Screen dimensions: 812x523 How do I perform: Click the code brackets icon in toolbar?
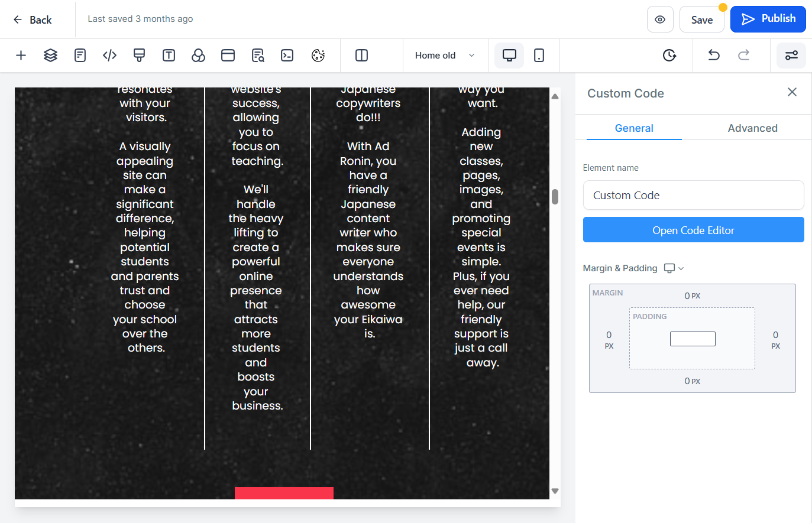109,56
